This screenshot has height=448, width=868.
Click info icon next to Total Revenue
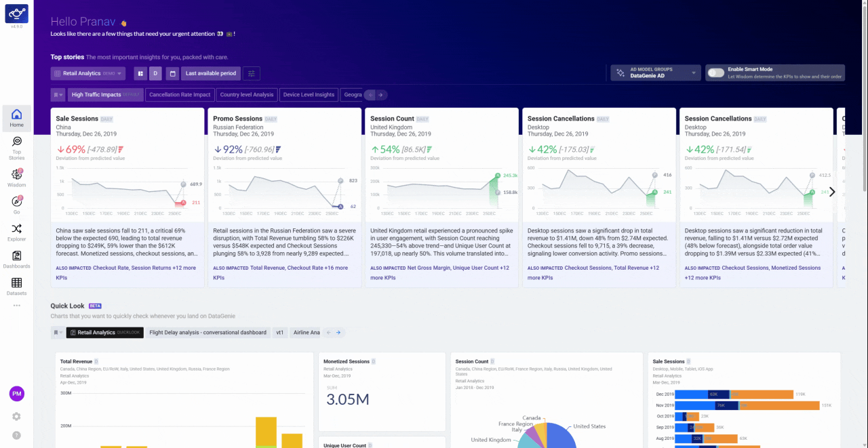click(96, 361)
